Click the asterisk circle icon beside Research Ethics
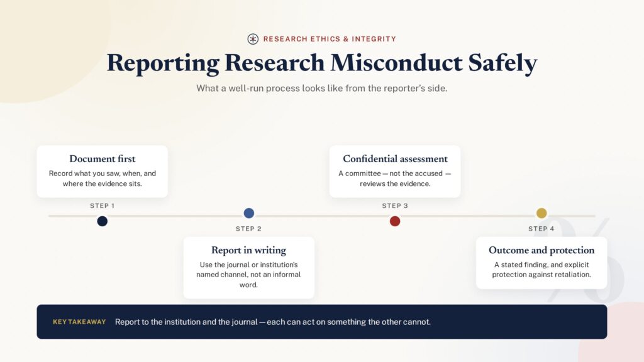 [253, 39]
